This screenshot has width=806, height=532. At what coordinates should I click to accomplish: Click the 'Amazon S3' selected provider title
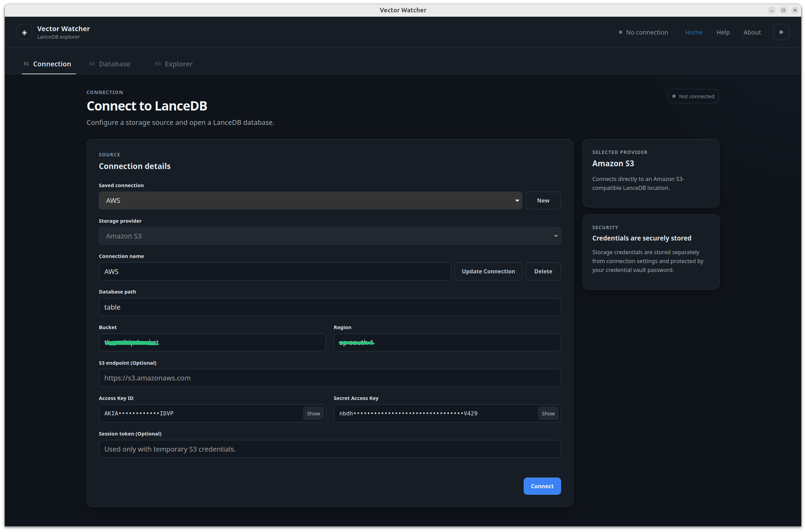(x=613, y=164)
